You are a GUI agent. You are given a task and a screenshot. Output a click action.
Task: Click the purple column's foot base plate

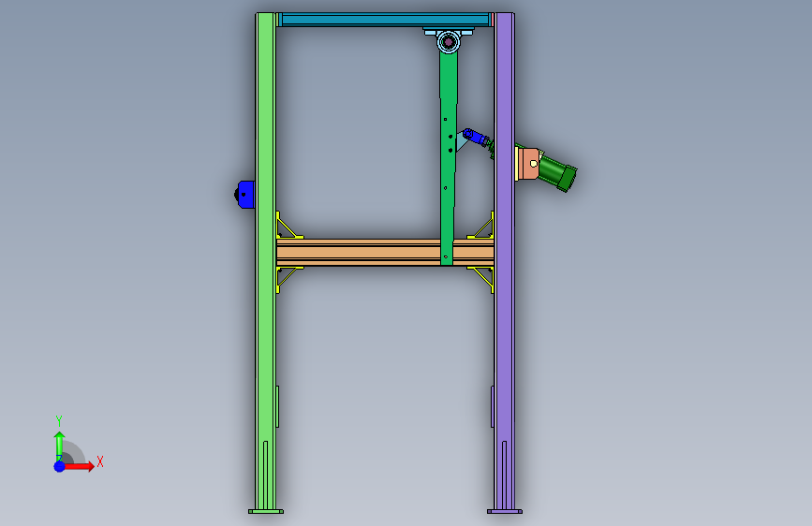coord(505,512)
